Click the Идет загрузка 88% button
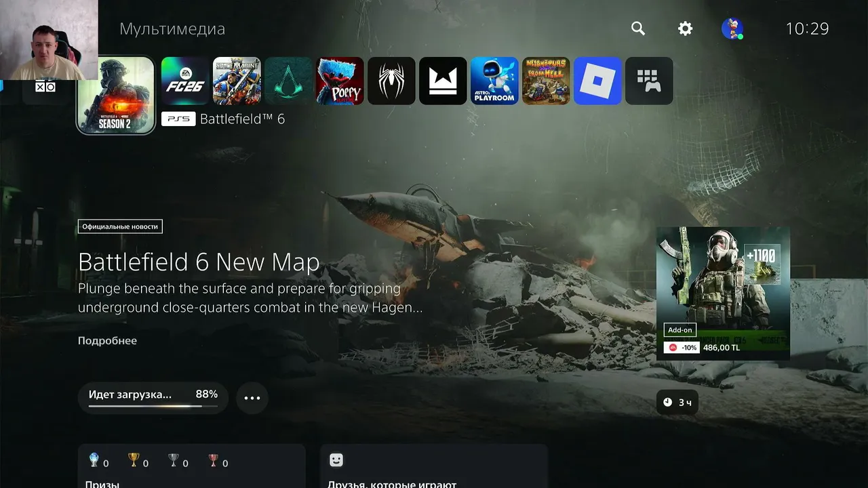The height and width of the screenshot is (488, 868). [x=153, y=397]
